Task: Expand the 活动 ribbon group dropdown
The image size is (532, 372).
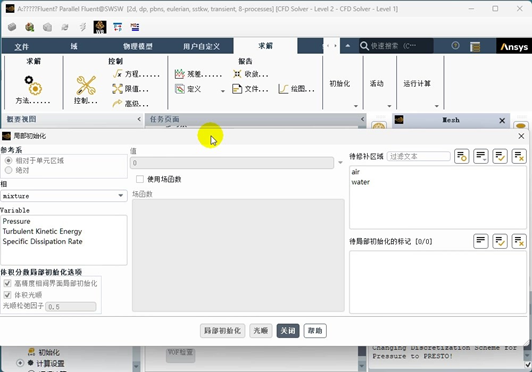Action: pyautogui.click(x=389, y=106)
